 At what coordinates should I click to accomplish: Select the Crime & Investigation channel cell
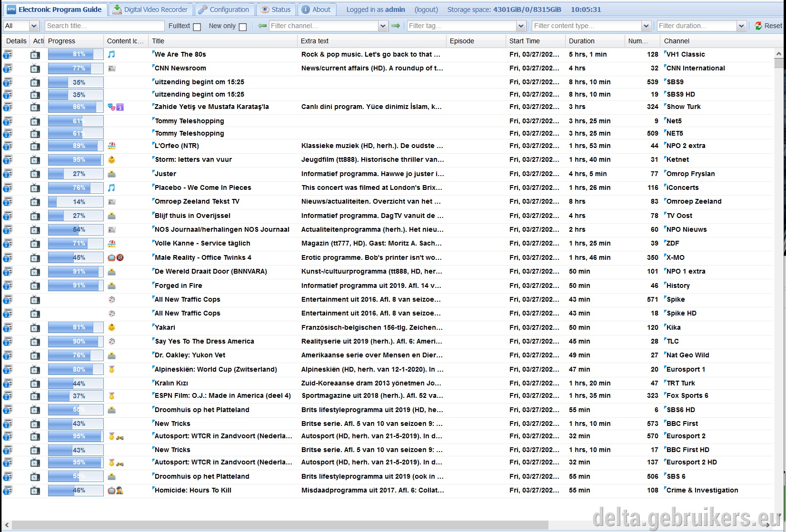tap(702, 491)
